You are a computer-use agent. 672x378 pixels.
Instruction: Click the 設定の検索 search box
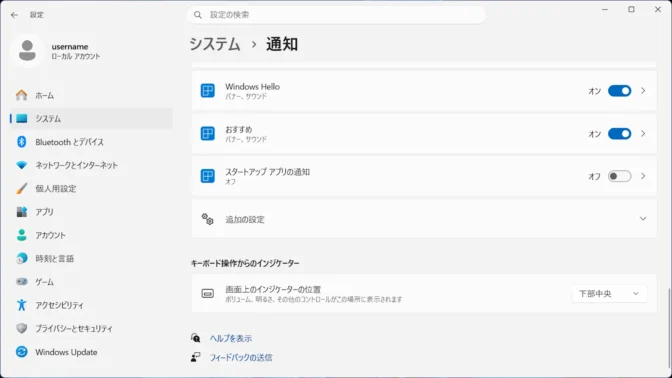click(336, 15)
